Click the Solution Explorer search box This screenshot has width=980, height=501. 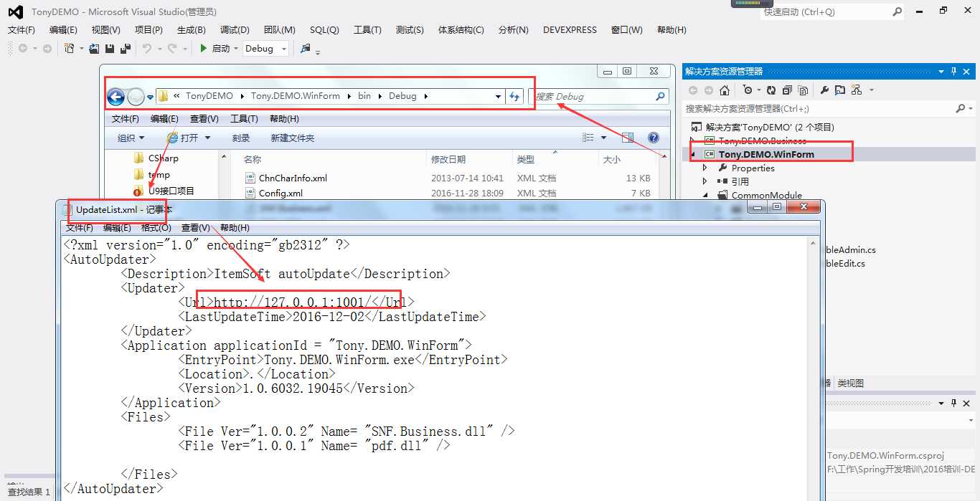828,108
